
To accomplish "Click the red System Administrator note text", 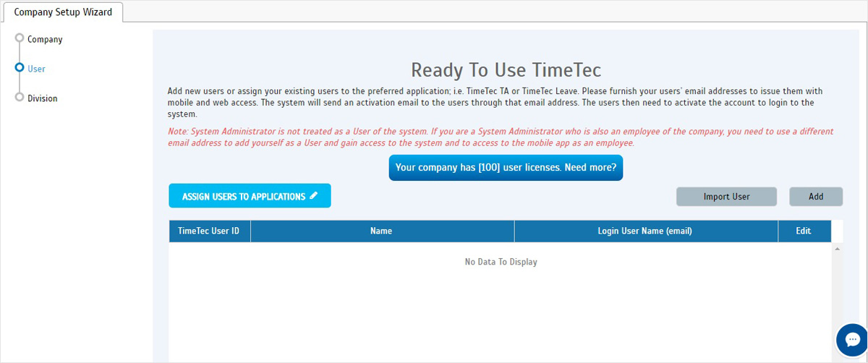I will click(x=501, y=137).
